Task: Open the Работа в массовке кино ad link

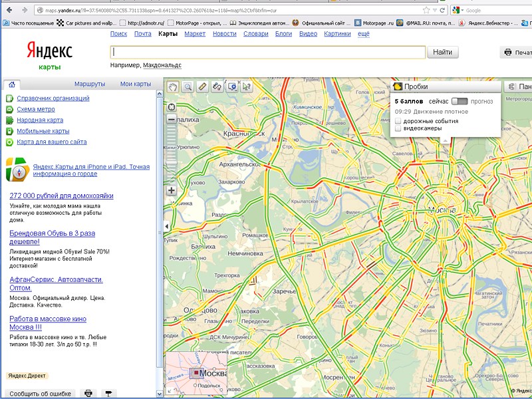Action: coord(48,323)
